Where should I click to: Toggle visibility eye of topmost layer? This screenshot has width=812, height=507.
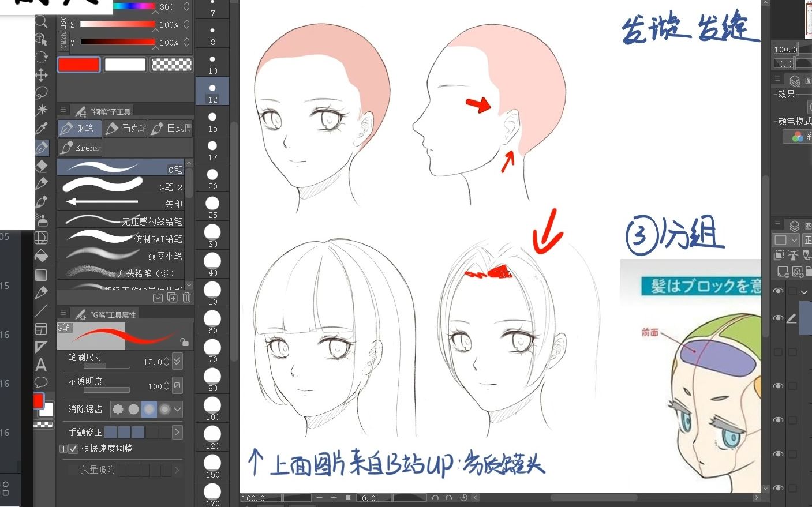pos(778,291)
